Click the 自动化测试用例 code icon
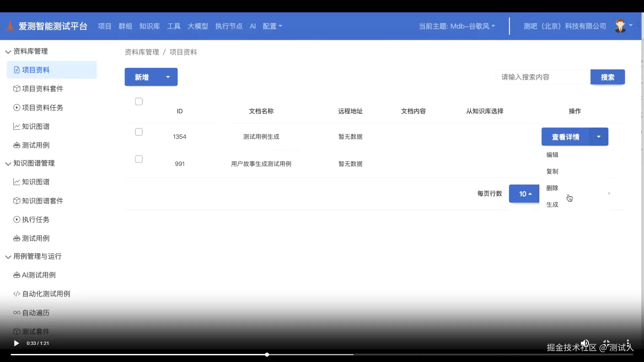 (16, 294)
